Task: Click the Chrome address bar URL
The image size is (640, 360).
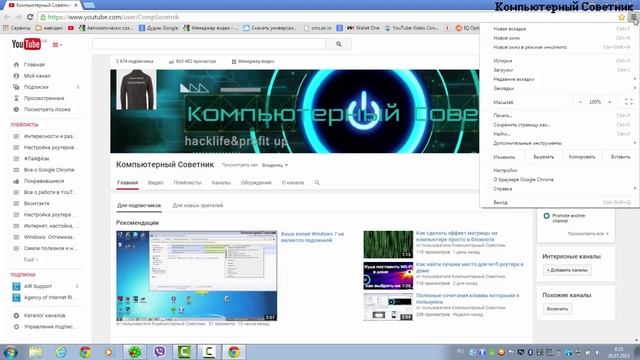Action: pyautogui.click(x=113, y=17)
